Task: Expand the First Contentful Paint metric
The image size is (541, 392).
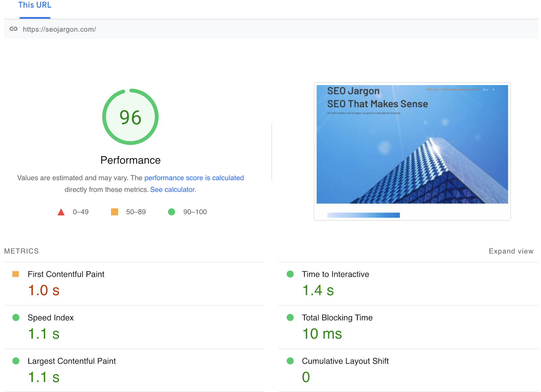Action: (66, 274)
